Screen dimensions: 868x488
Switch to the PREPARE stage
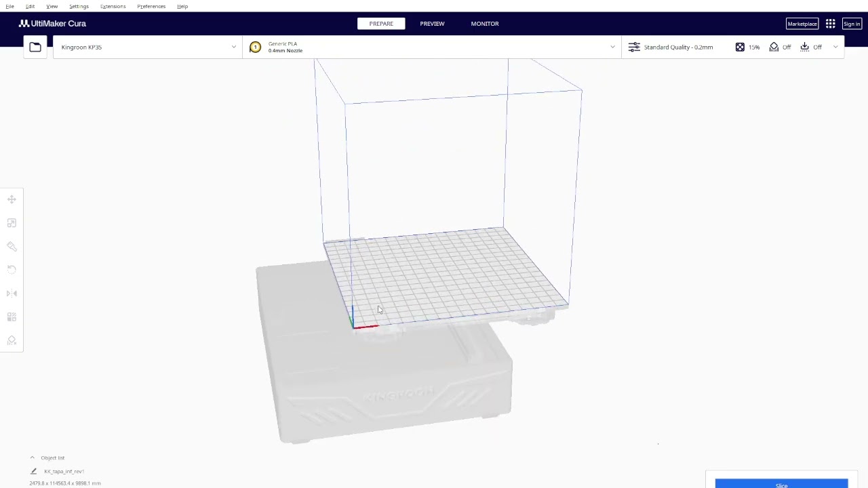pos(381,24)
